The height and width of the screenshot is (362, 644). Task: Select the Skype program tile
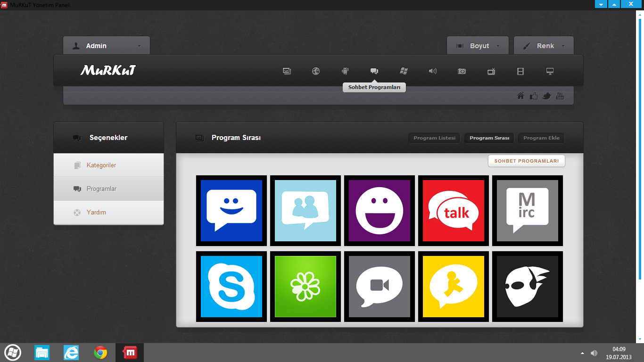231,287
